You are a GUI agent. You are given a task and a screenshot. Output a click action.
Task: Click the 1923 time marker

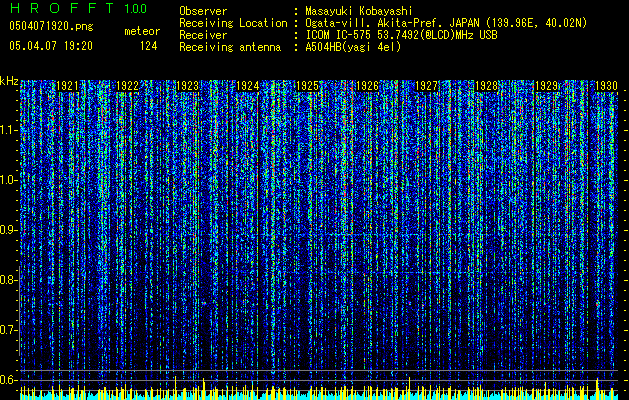click(187, 86)
